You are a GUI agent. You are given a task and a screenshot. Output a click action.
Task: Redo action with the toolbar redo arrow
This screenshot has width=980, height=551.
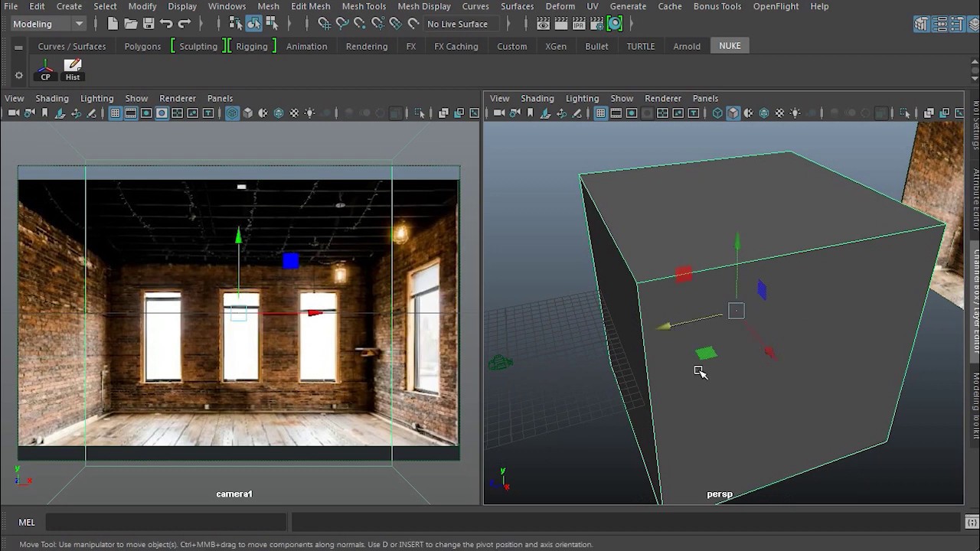(184, 24)
